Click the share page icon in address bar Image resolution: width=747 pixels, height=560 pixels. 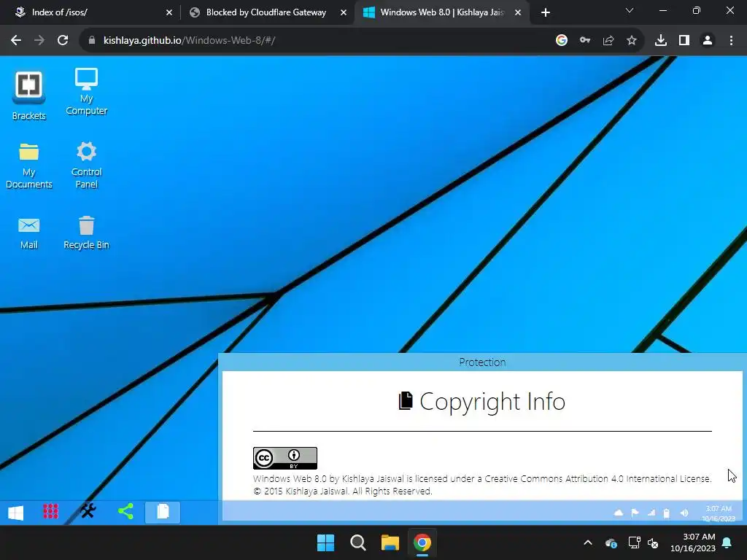(608, 41)
